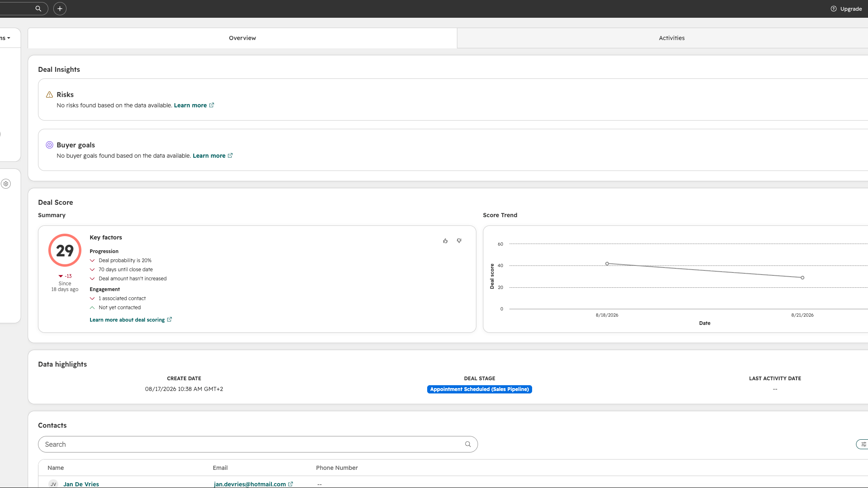
Task: Click the deal score 29 circle
Action: pyautogui.click(x=65, y=250)
